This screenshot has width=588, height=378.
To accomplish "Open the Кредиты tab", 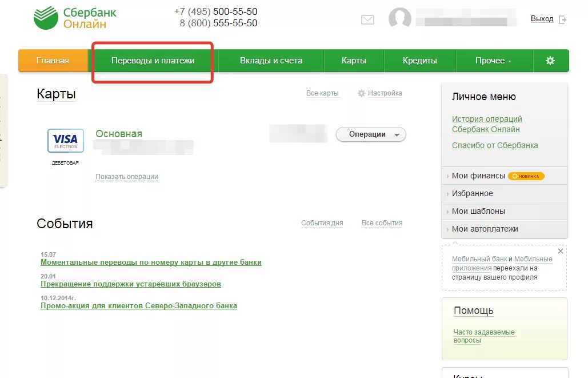I will (419, 61).
